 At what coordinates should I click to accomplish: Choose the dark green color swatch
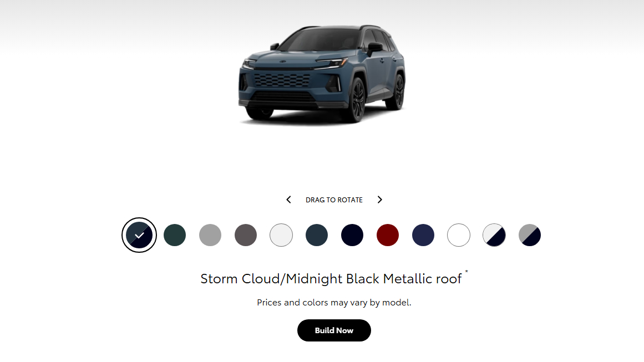point(175,235)
